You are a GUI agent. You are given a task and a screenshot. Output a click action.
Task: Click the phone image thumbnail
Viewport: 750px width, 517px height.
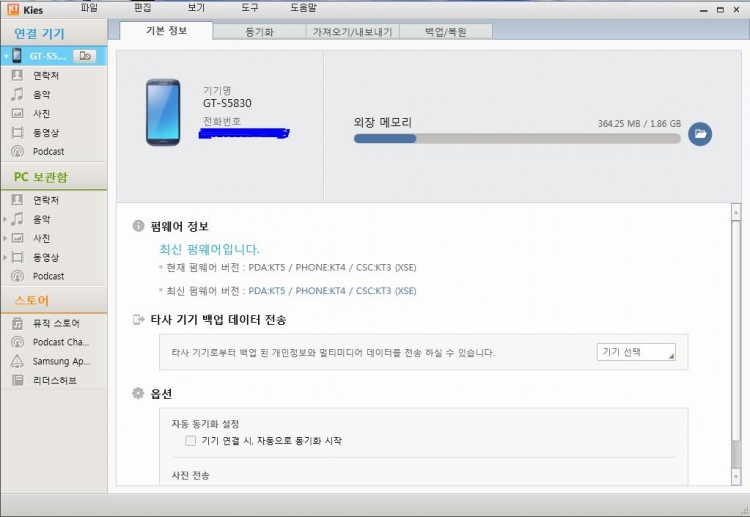[163, 112]
